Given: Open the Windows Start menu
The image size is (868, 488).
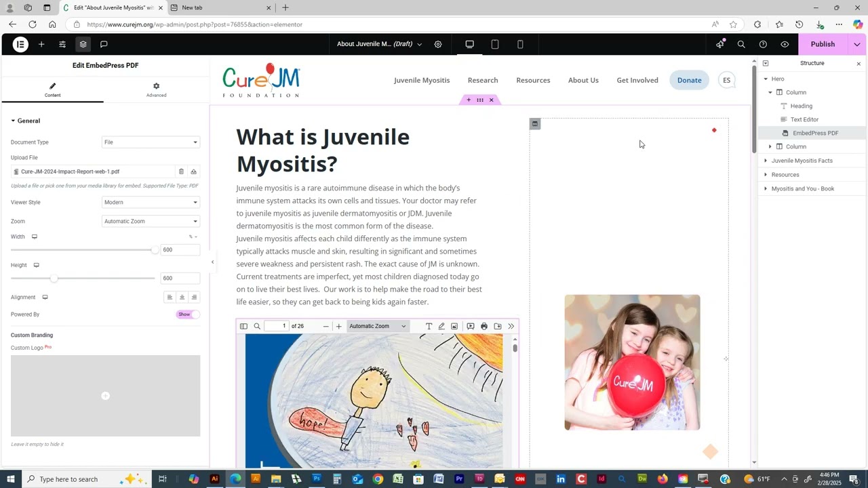Looking at the screenshot, I should pyautogui.click(x=11, y=479).
